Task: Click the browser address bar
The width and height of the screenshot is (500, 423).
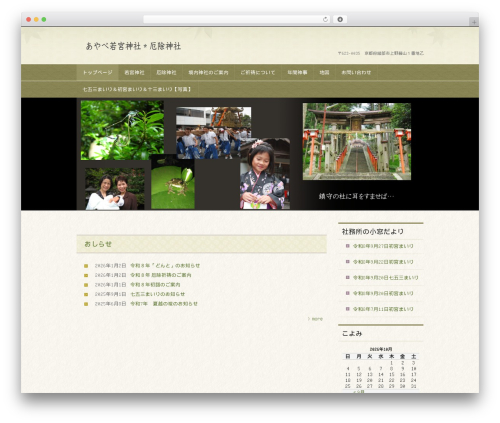Action: click(237, 19)
